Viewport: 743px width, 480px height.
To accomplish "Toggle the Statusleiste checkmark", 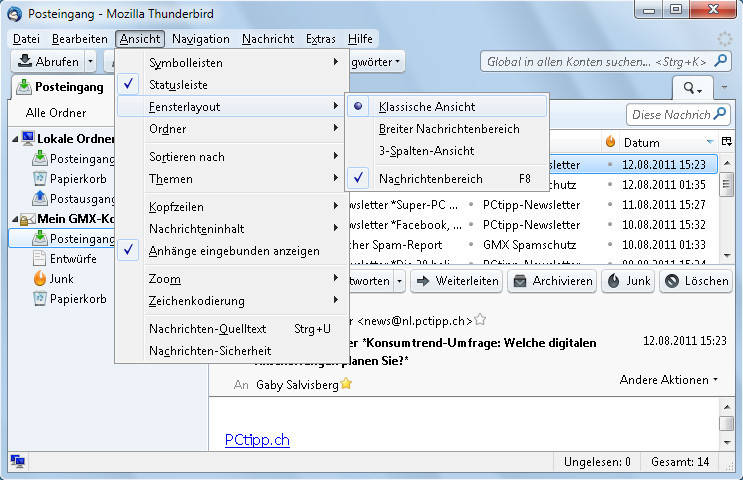I will coord(232,85).
